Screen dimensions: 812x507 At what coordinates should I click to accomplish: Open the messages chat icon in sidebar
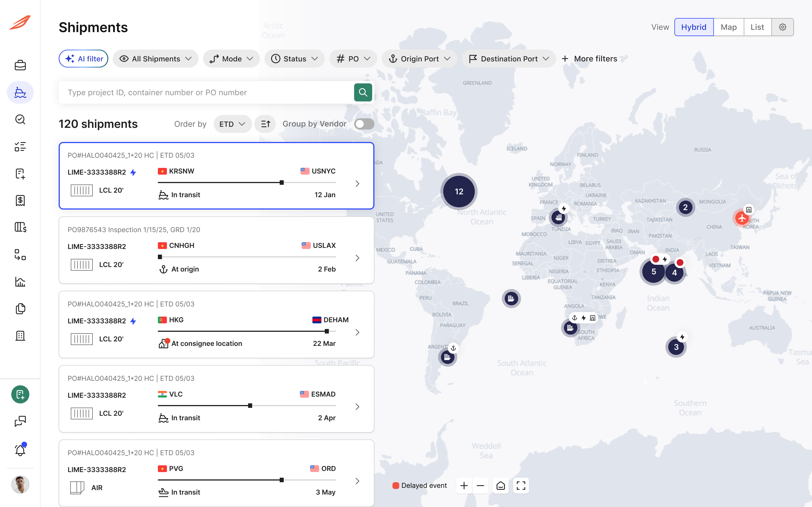click(20, 421)
